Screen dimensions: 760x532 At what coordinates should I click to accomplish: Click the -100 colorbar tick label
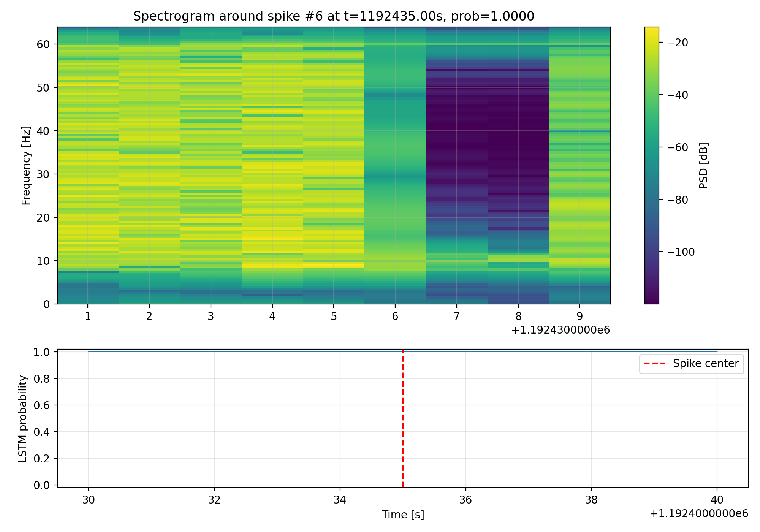pos(681,252)
